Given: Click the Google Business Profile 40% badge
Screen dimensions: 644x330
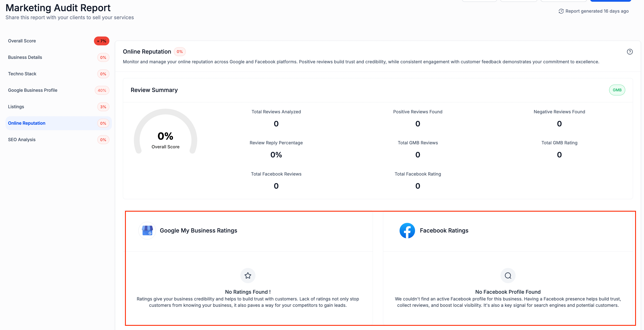Looking at the screenshot, I should point(102,91).
